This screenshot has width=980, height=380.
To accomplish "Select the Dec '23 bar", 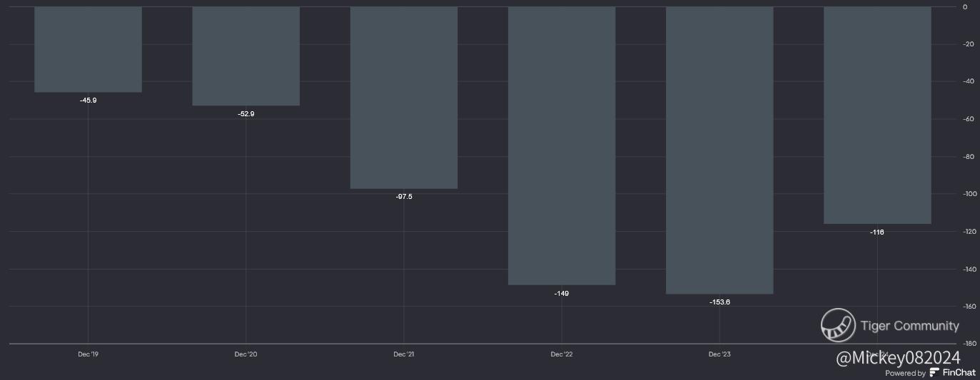I will (719, 150).
